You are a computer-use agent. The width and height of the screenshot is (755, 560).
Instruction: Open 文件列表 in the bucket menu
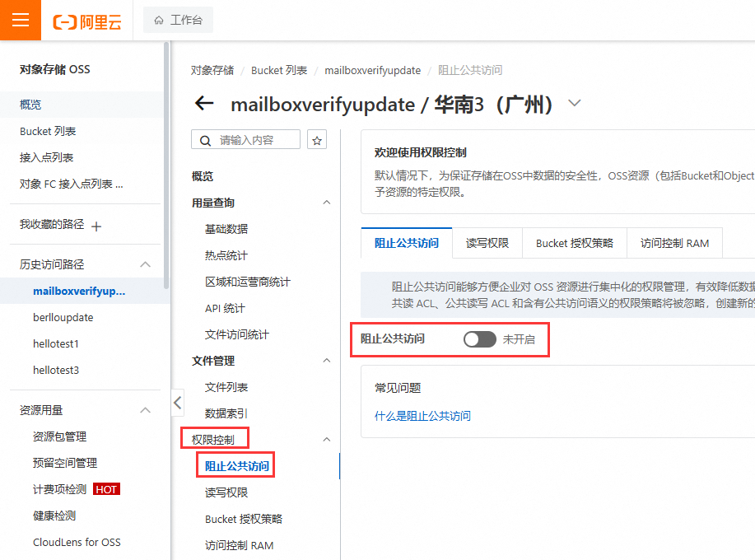coord(226,387)
